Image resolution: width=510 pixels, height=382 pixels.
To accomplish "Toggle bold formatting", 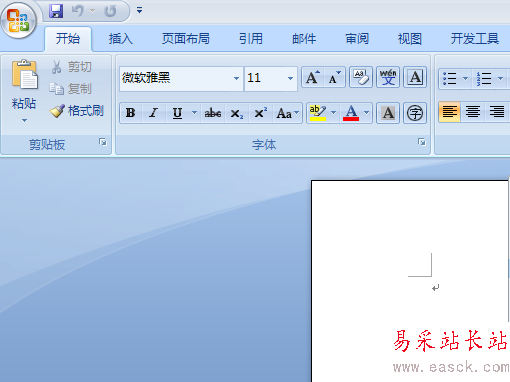I will pyautogui.click(x=131, y=113).
